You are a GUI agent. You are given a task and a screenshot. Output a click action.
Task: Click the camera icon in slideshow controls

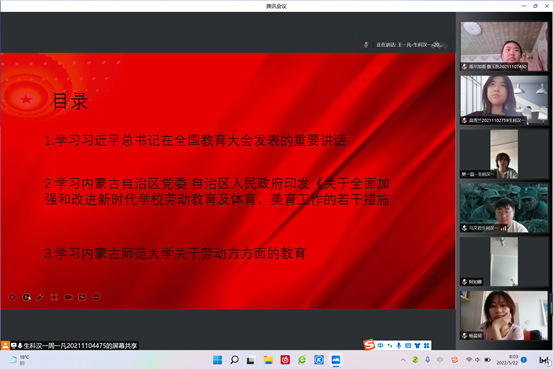coord(68,297)
